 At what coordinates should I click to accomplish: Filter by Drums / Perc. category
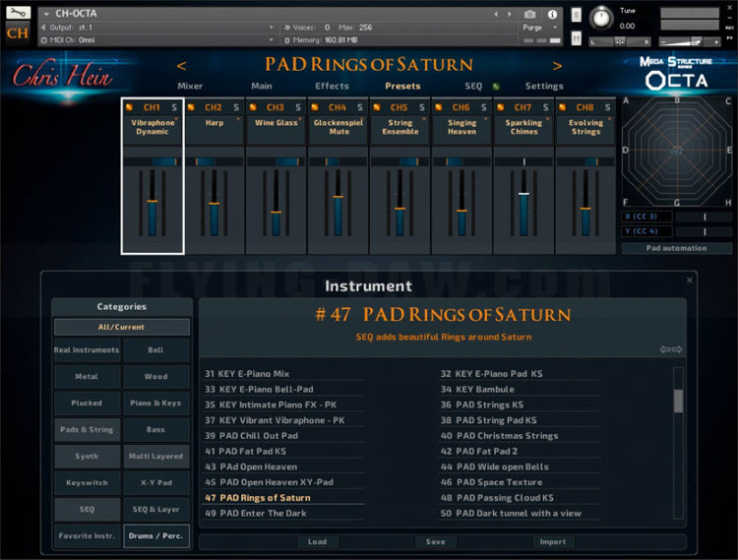pos(156,536)
